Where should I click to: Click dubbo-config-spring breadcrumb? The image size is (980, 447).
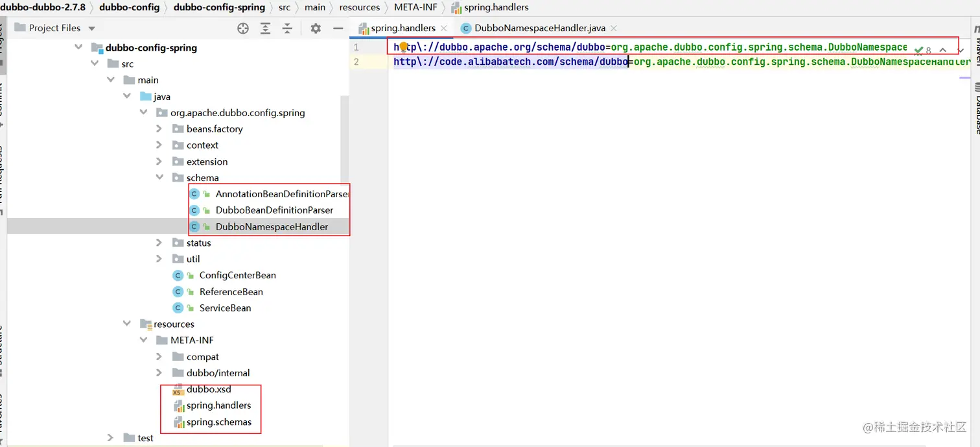(219, 7)
